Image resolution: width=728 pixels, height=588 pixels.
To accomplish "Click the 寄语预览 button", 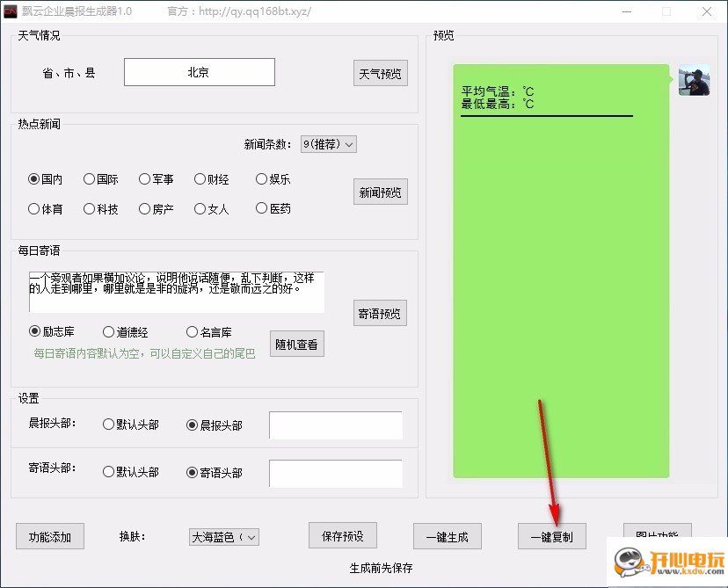I will 380,313.
